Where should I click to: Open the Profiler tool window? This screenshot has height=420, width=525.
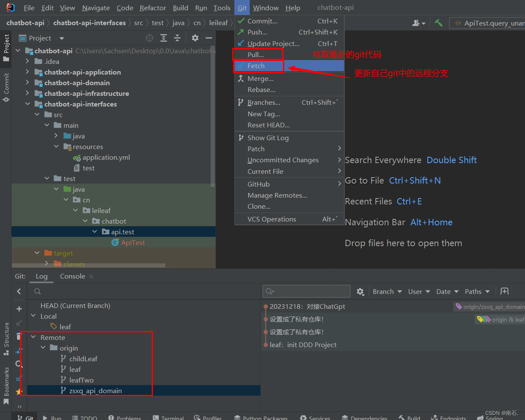[208, 418]
